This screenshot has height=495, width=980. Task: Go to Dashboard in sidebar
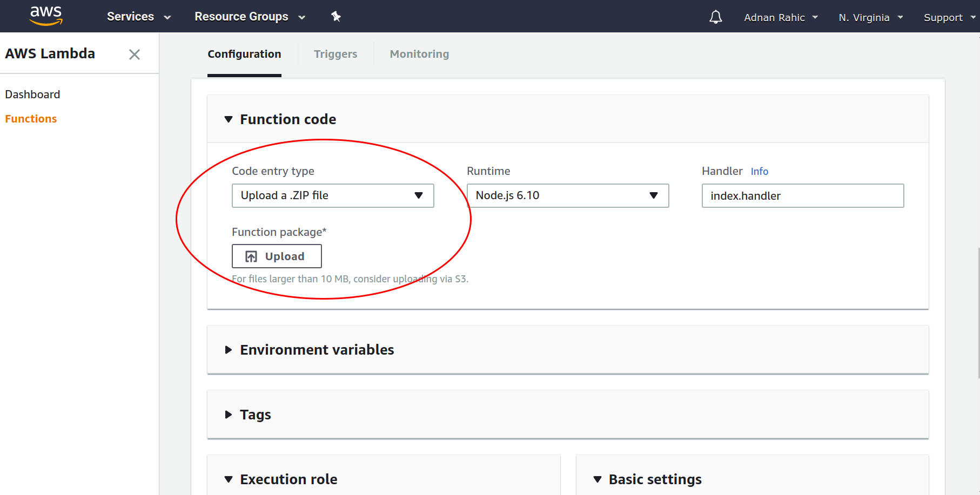click(x=32, y=94)
